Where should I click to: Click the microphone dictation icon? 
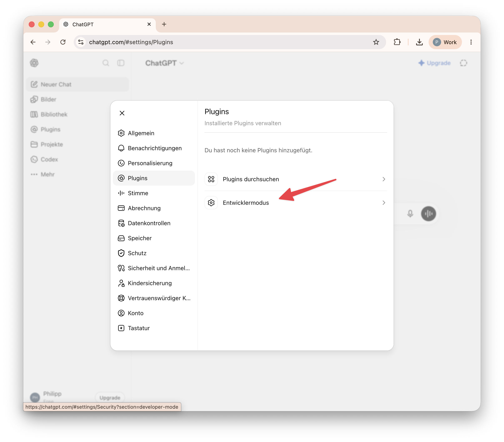(x=410, y=214)
